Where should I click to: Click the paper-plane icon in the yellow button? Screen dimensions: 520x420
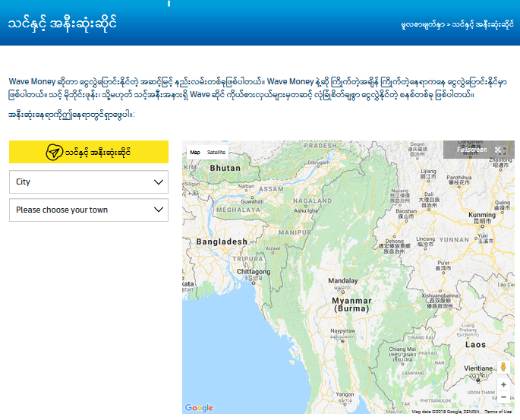[54, 152]
